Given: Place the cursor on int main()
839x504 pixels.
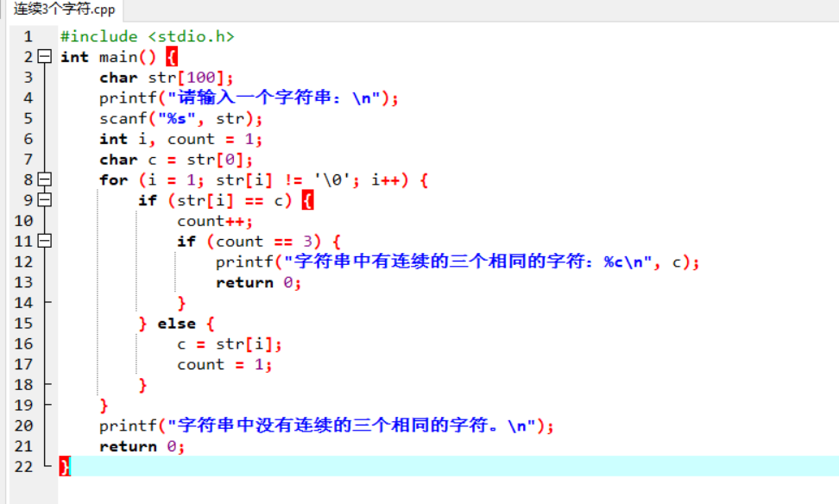Looking at the screenshot, I should [108, 57].
